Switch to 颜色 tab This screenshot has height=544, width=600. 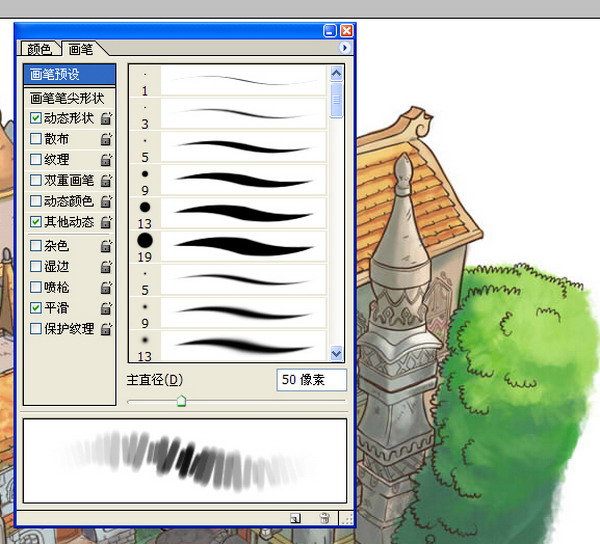tap(40, 49)
